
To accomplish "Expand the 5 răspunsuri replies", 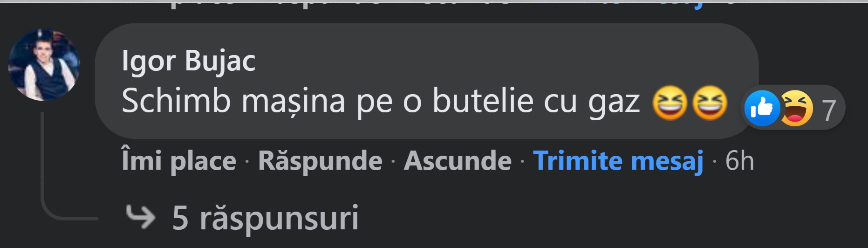I will pyautogui.click(x=266, y=218).
